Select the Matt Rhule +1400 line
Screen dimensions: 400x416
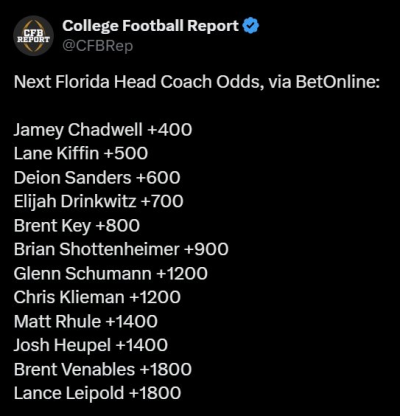tap(86, 321)
